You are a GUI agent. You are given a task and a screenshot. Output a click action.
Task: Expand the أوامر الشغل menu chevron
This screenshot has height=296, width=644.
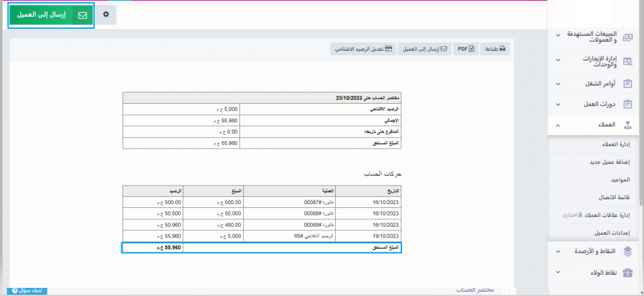point(558,84)
